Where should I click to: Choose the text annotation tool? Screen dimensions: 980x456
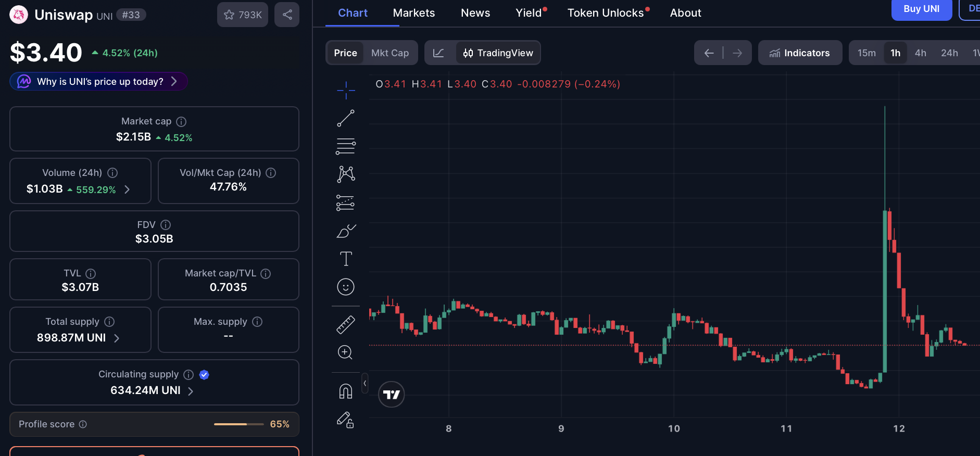point(346,259)
